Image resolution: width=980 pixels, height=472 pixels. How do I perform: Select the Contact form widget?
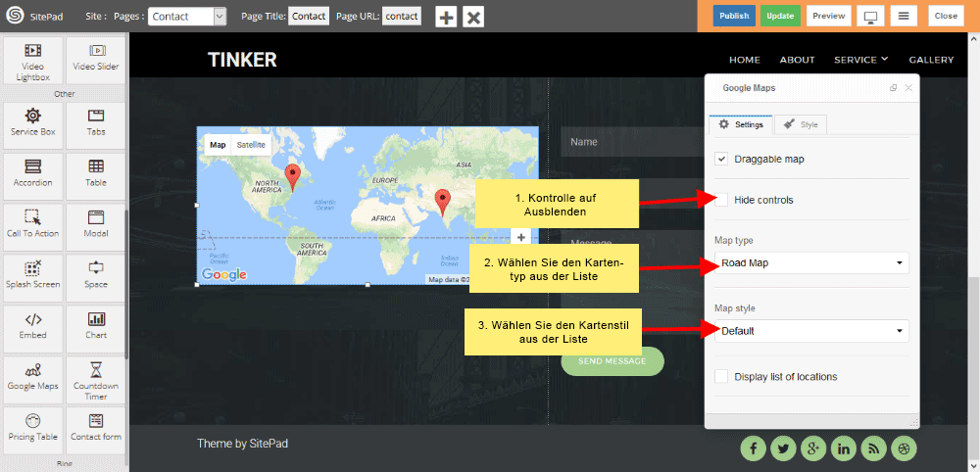click(x=96, y=430)
